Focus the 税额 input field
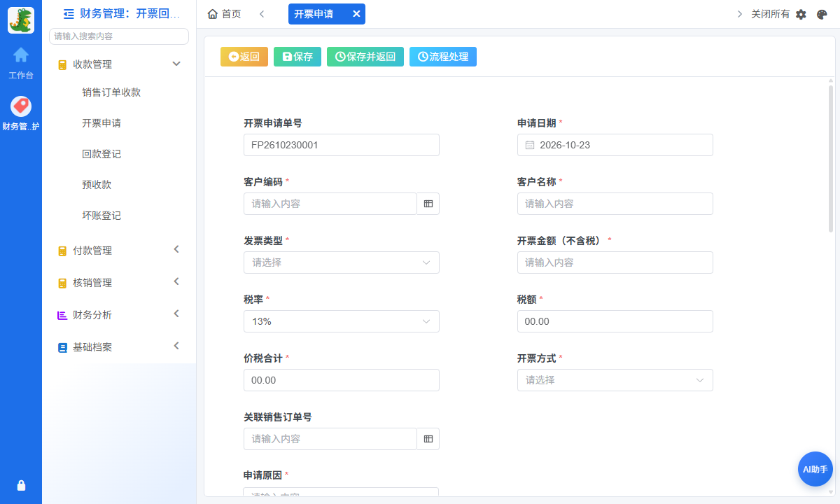 [615, 321]
